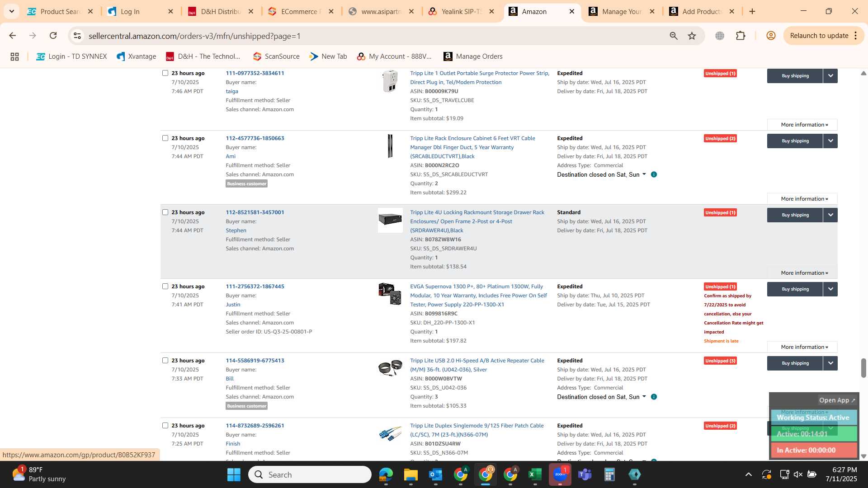Expand More information for taiga's order

click(802, 125)
